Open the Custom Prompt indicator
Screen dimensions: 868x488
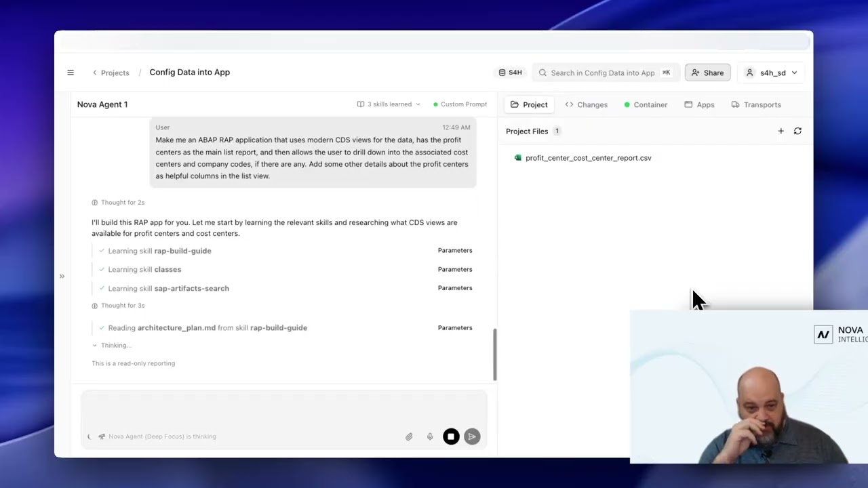[x=460, y=104]
